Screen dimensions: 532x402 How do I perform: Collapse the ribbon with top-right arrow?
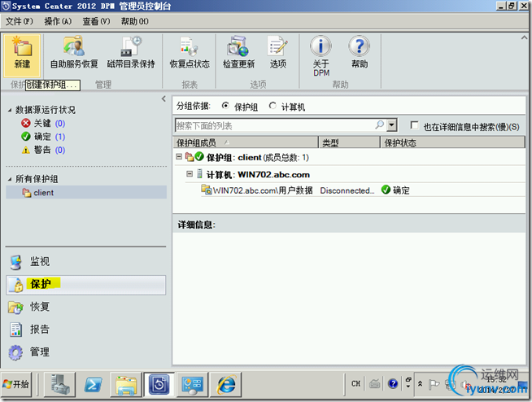pos(524,37)
